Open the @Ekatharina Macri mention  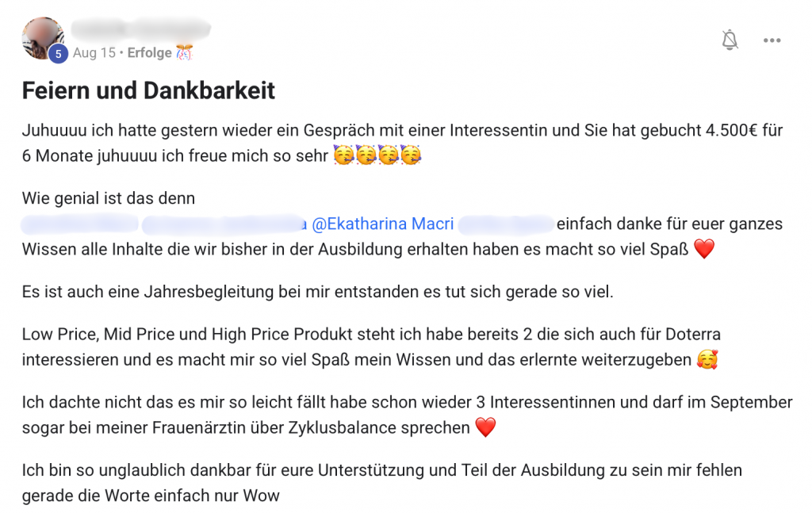[382, 224]
